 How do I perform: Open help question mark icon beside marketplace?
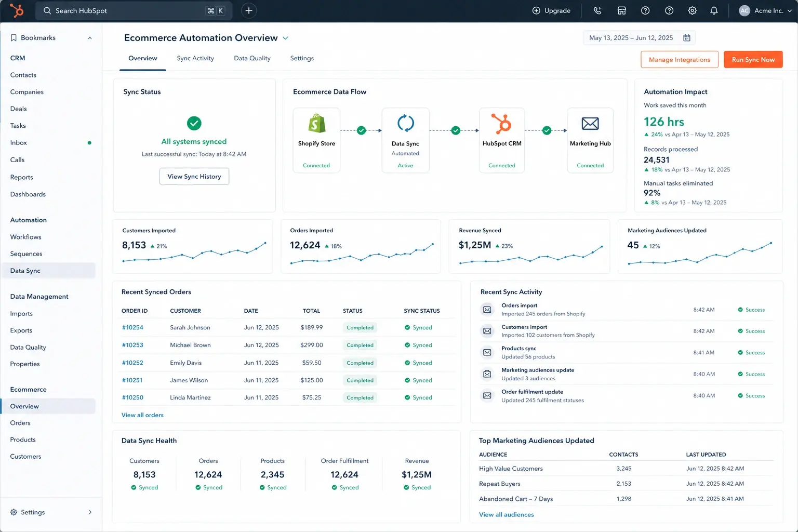[645, 10]
